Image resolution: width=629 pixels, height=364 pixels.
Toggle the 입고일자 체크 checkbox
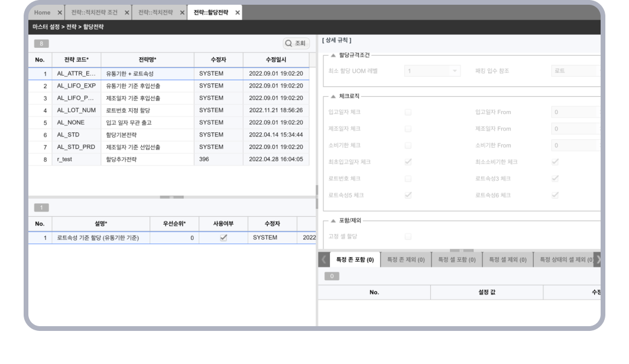[x=408, y=112]
